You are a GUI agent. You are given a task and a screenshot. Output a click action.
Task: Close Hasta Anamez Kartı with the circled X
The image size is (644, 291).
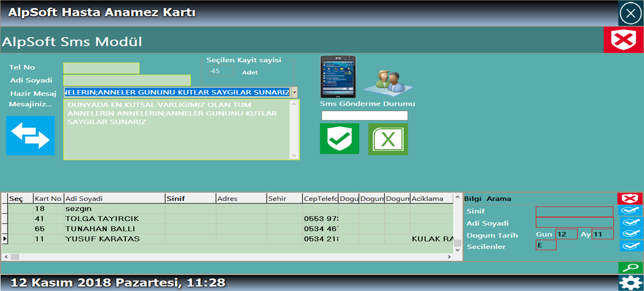(x=631, y=13)
